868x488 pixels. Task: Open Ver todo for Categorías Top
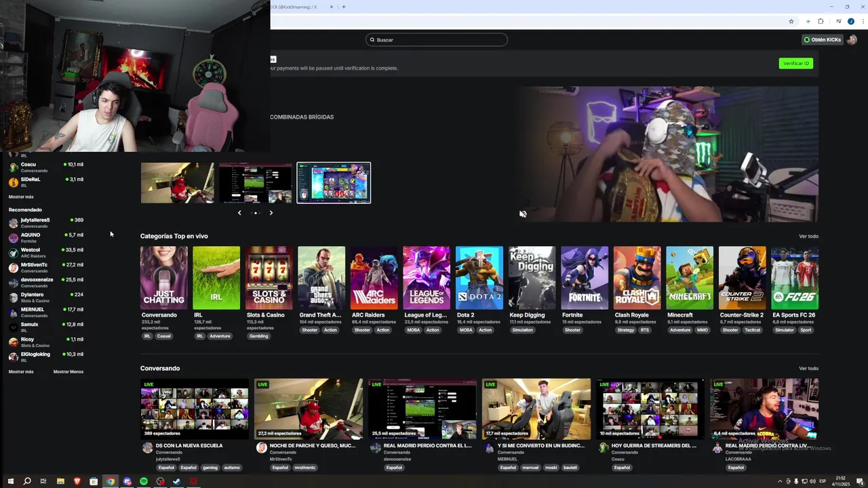[808, 236]
